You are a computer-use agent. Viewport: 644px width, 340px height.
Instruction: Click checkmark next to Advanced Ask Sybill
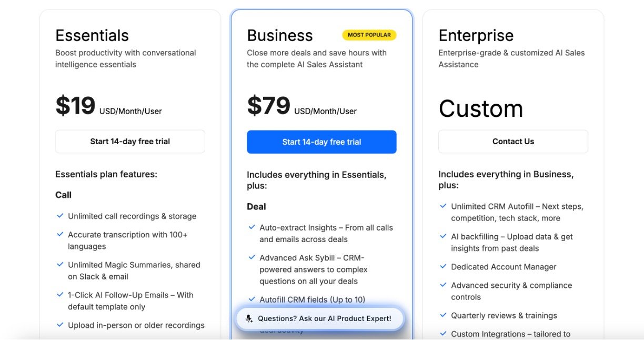pyautogui.click(x=252, y=258)
